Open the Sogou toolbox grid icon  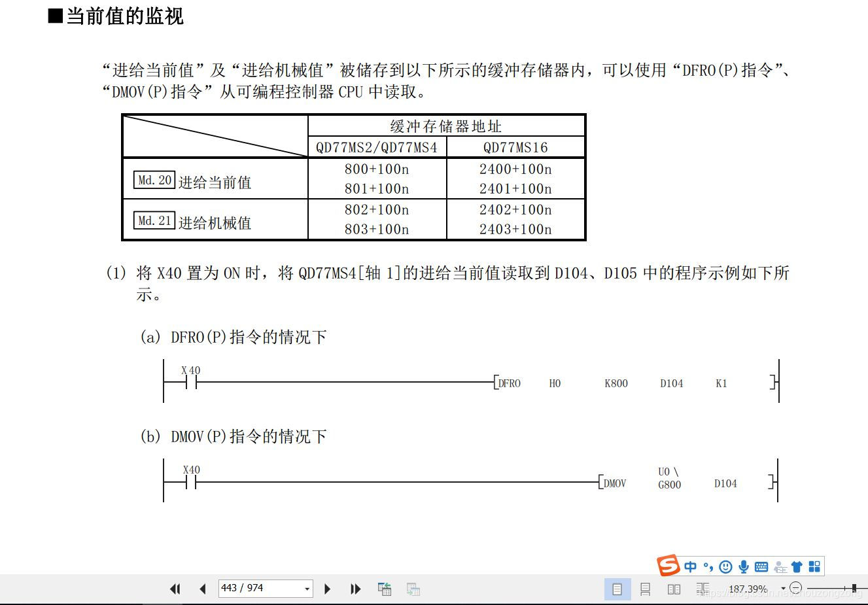814,566
